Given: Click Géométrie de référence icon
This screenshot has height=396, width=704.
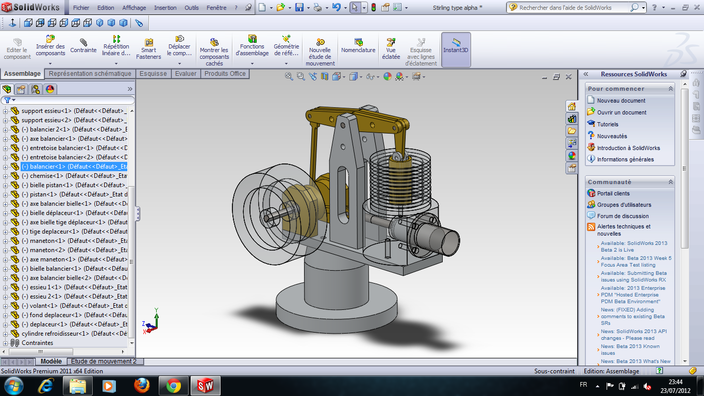Looking at the screenshot, I should tap(286, 40).
